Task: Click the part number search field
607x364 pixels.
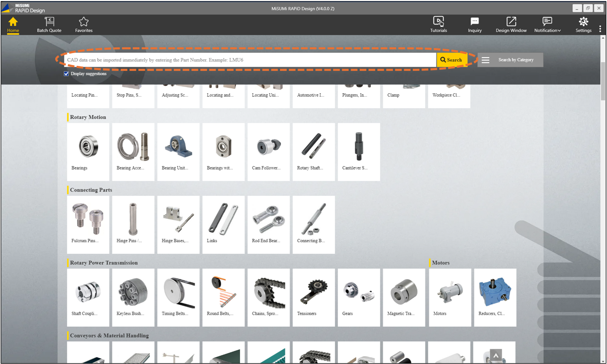Action: pyautogui.click(x=249, y=60)
